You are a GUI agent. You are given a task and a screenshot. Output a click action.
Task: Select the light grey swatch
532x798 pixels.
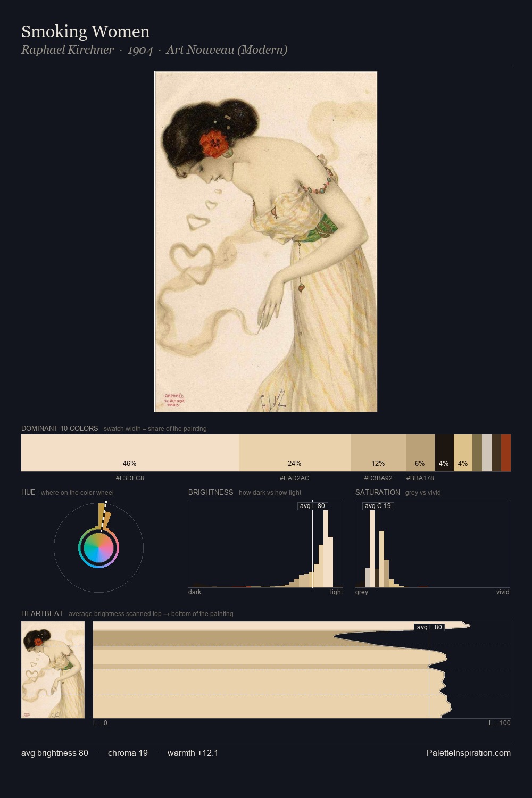point(487,453)
